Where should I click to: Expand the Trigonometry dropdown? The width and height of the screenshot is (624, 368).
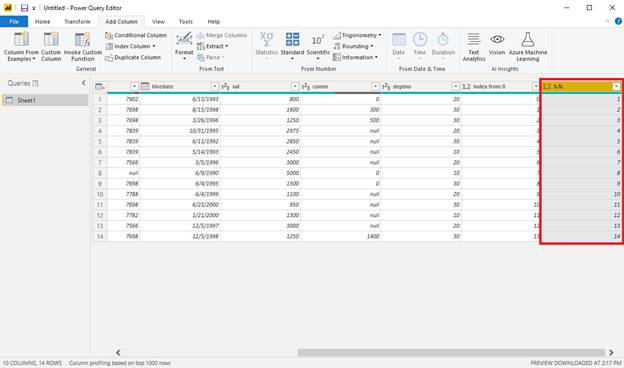(380, 35)
